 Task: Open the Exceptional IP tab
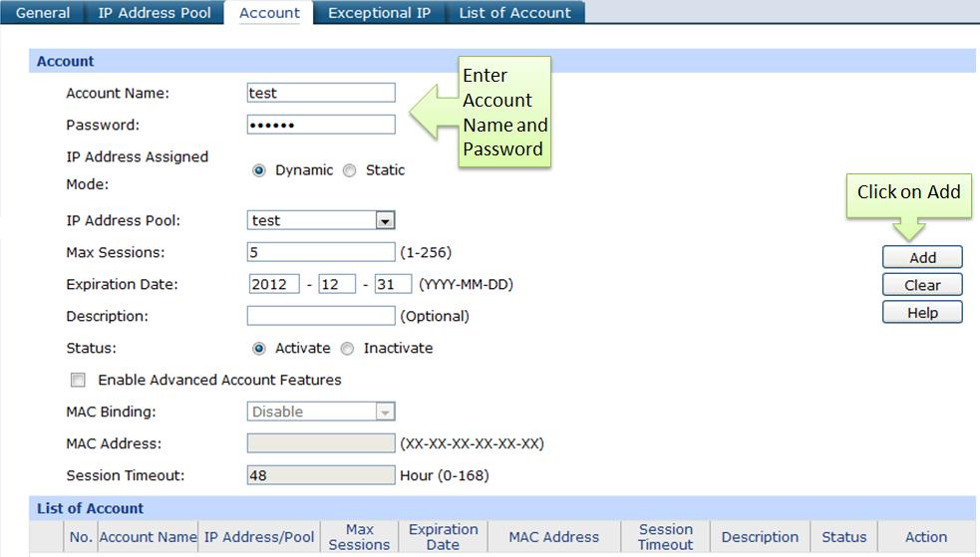[x=379, y=13]
